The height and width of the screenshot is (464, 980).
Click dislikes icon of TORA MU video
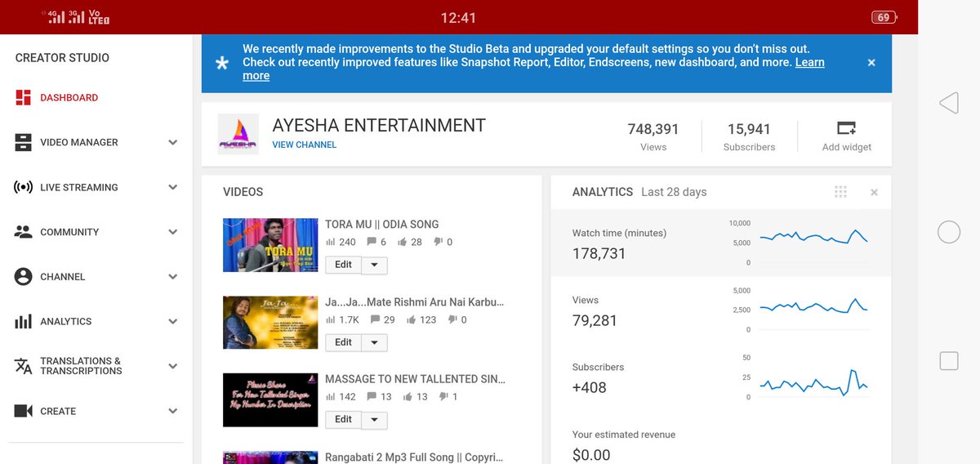coord(438,242)
